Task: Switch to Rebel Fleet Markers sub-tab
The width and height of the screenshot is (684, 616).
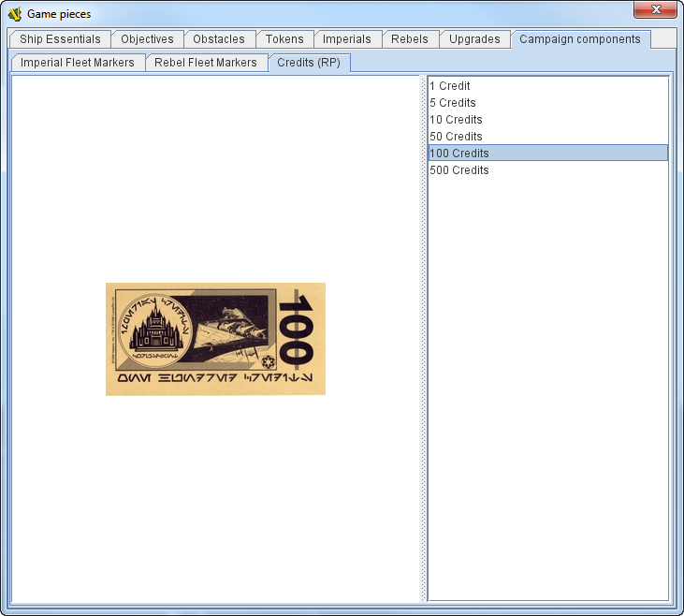Action: click(206, 63)
